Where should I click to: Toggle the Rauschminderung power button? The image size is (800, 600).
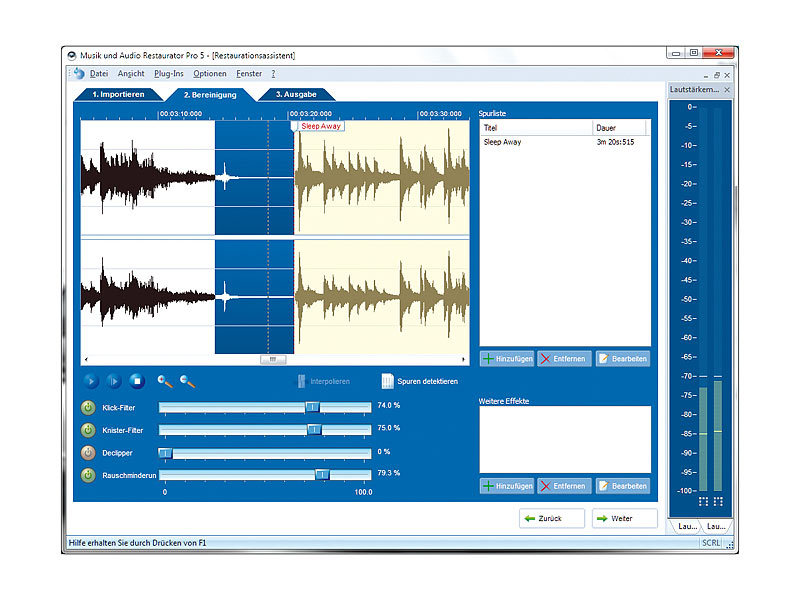(x=88, y=475)
